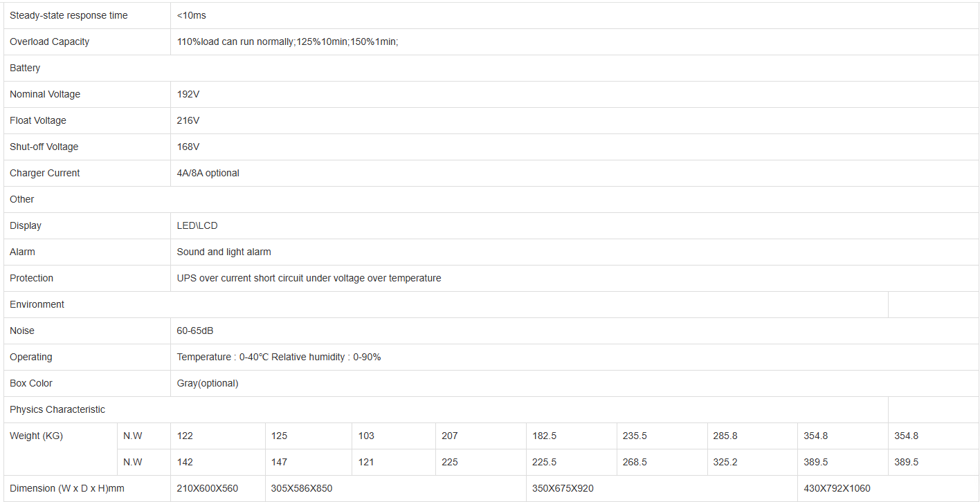The height and width of the screenshot is (502, 980).
Task: Click the Nominal Voltage "192V" value
Action: click(188, 94)
